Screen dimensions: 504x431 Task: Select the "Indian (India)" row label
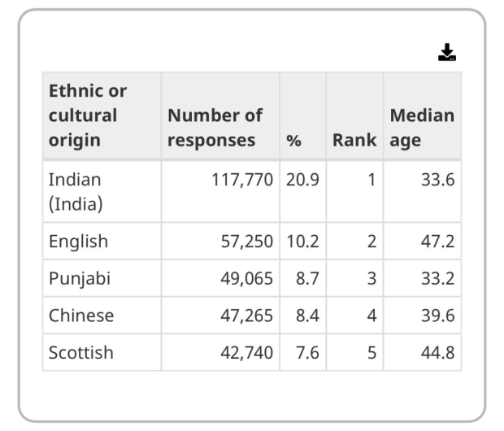click(x=76, y=192)
